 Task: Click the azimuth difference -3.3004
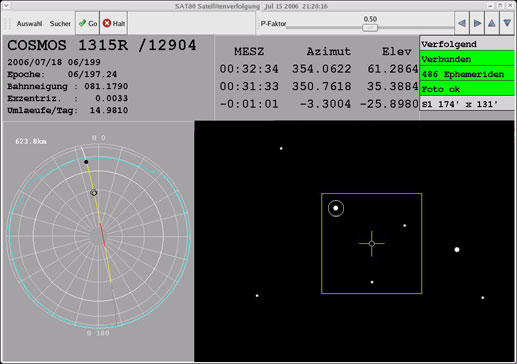click(325, 104)
